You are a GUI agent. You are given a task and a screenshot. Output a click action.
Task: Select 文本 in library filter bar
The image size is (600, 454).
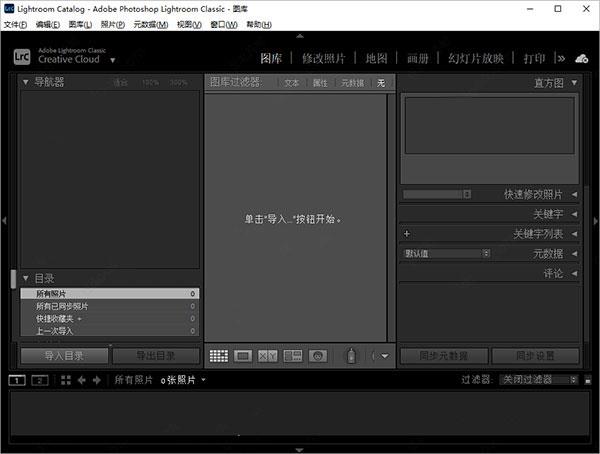[292, 83]
